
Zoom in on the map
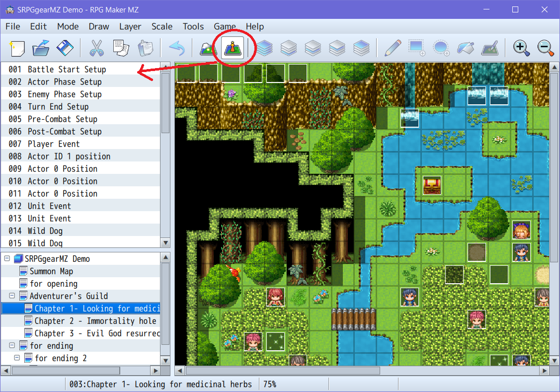click(521, 48)
